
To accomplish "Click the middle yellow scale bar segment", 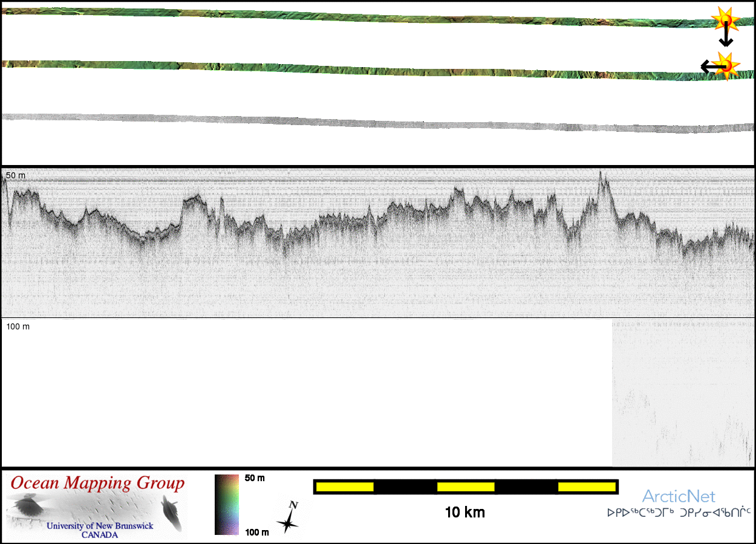I will (466, 487).
